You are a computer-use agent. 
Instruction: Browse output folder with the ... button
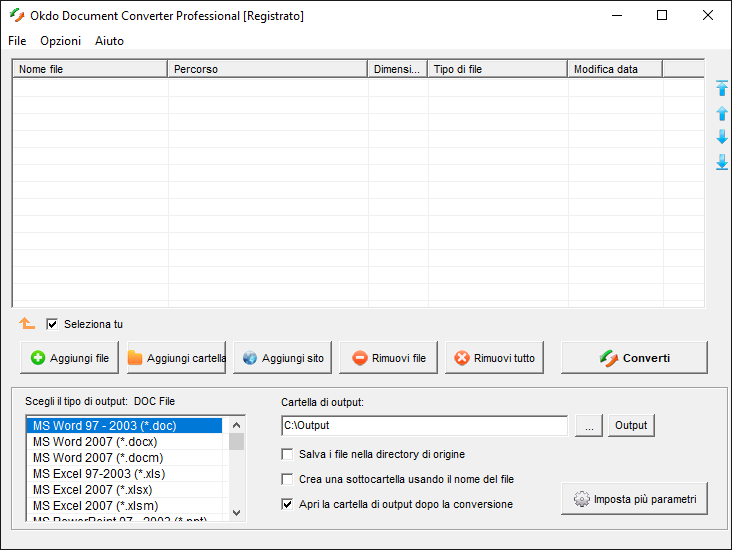click(589, 425)
